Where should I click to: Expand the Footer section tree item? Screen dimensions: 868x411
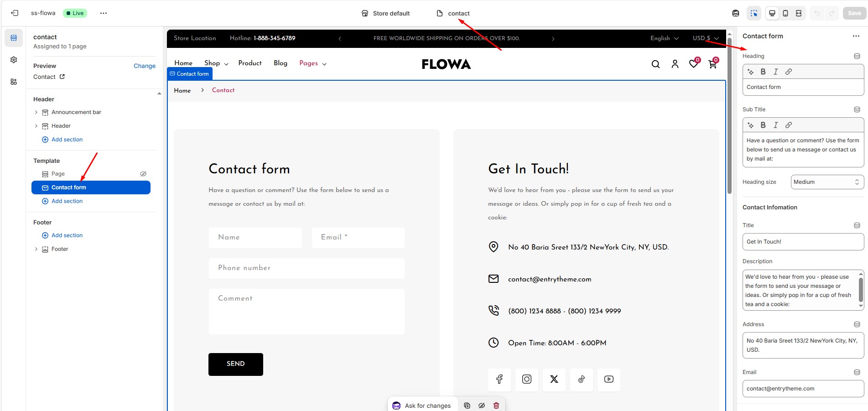36,249
